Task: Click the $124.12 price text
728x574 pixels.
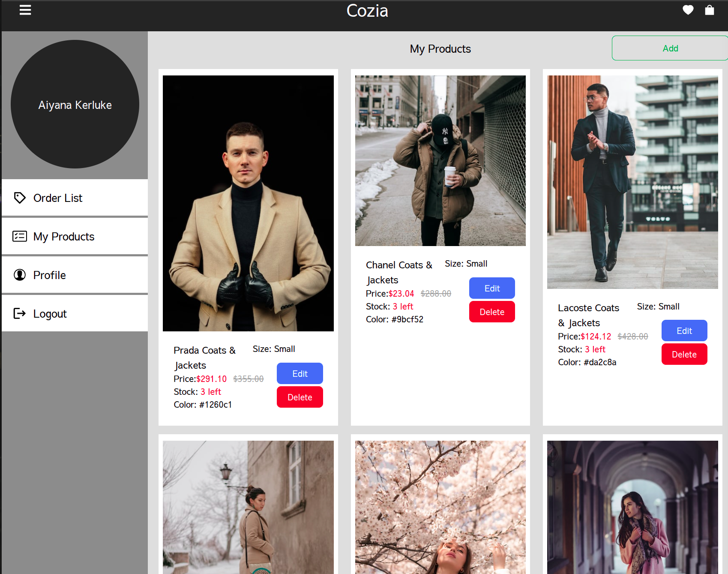Action: tap(596, 337)
